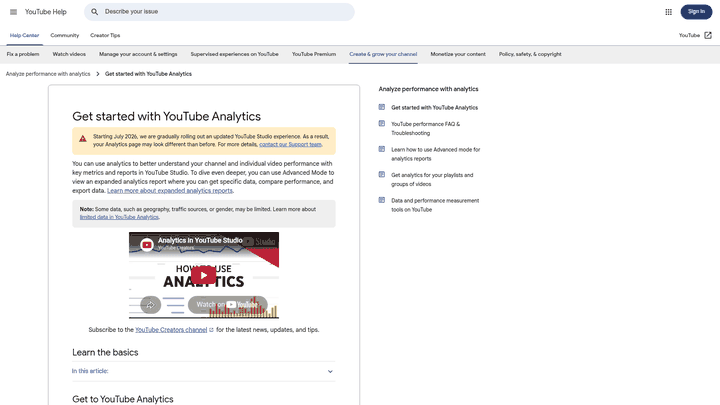The height and width of the screenshot is (405, 720).
Task: Go to Analyze performance with analytics breadcrumb
Action: 48,74
